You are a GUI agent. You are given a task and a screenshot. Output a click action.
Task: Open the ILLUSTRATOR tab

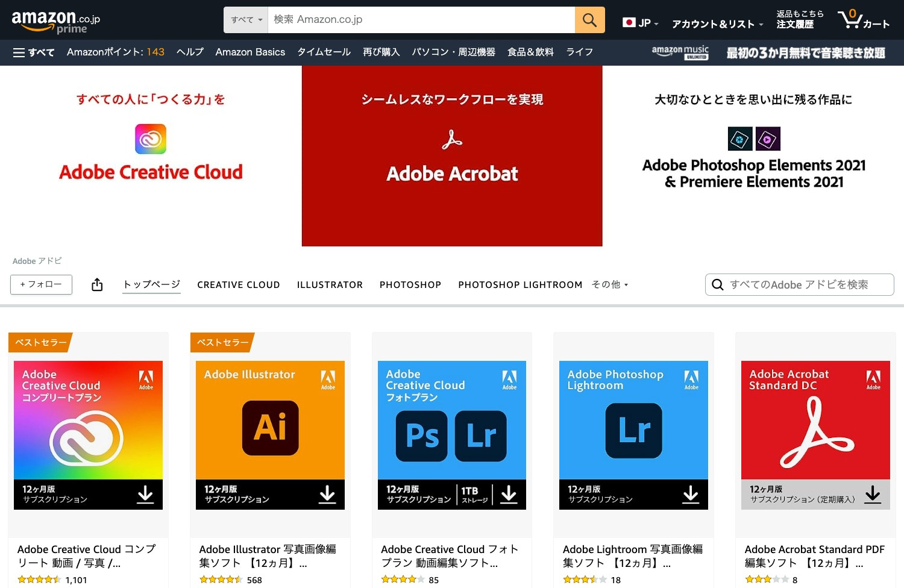pos(330,284)
